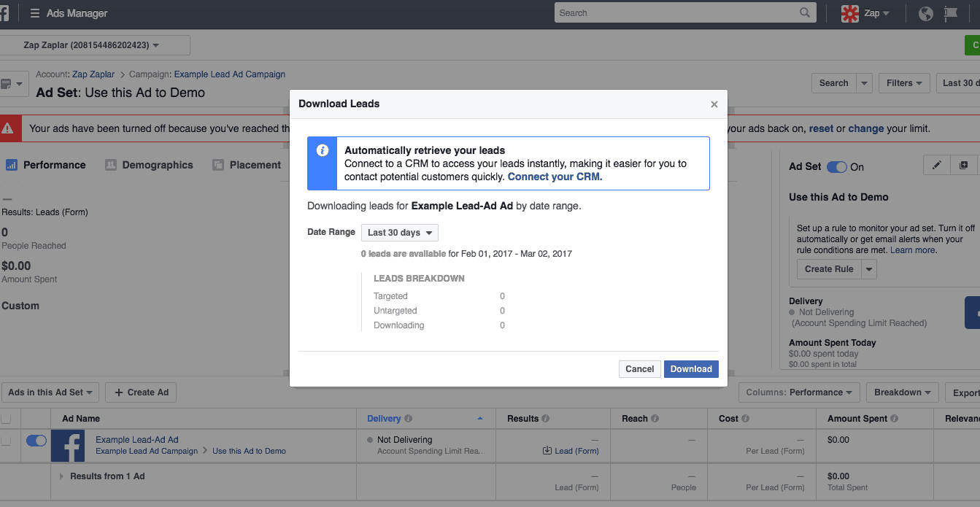Toggle the Example Lead-Ad Ad switch
Viewport: 980px width, 507px height.
[36, 441]
